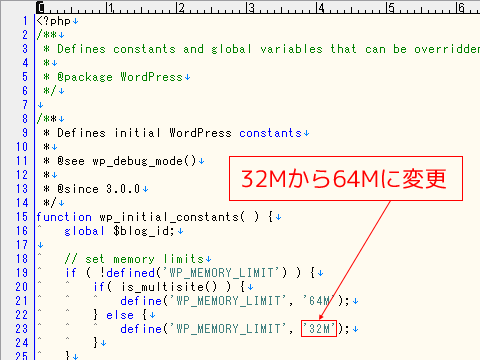Click line number 5 in gutter

click(x=25, y=77)
